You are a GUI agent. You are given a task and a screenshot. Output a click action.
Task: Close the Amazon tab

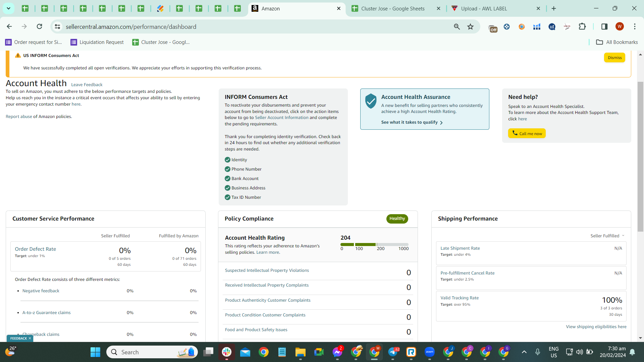[339, 8]
